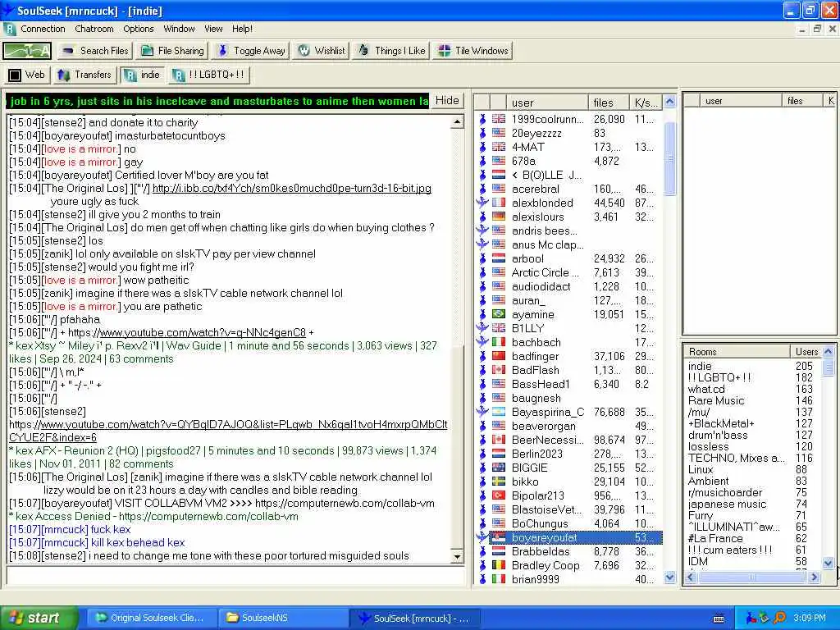Join the what.cd room
The width and height of the screenshot is (840, 630).
point(752,389)
